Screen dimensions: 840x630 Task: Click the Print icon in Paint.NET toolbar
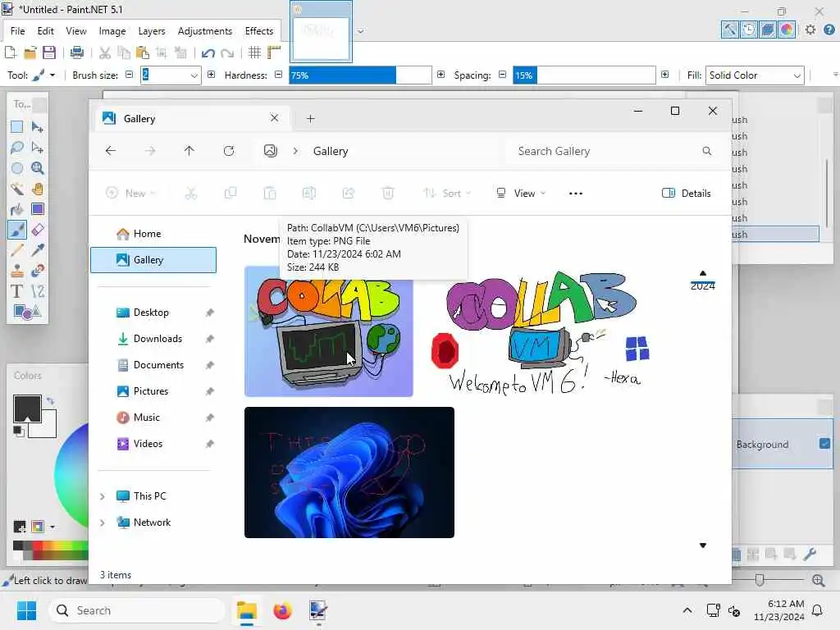77,52
